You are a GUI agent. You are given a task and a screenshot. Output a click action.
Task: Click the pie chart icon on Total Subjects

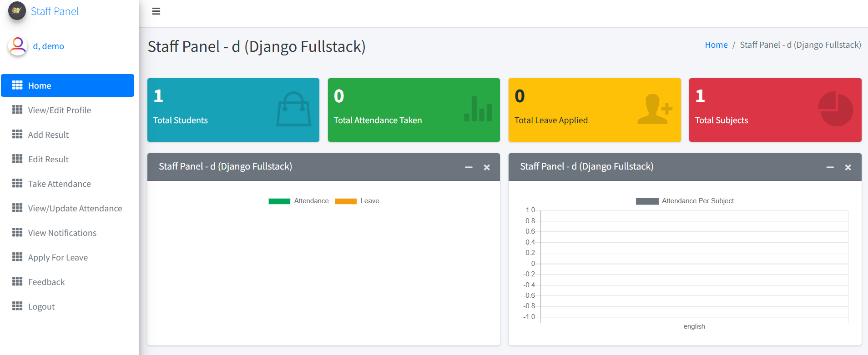click(835, 109)
